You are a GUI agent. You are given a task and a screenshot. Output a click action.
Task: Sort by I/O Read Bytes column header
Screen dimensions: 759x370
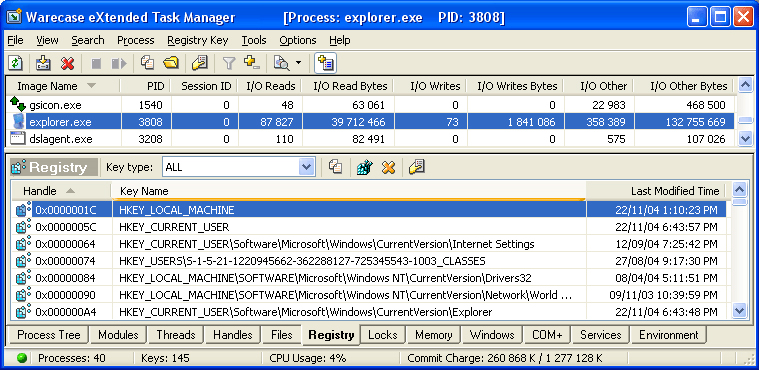[x=347, y=86]
